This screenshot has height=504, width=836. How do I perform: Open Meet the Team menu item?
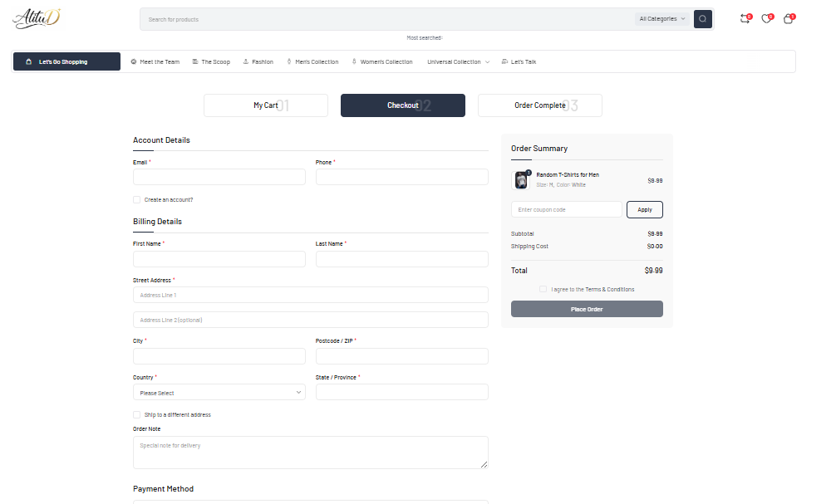coord(155,61)
